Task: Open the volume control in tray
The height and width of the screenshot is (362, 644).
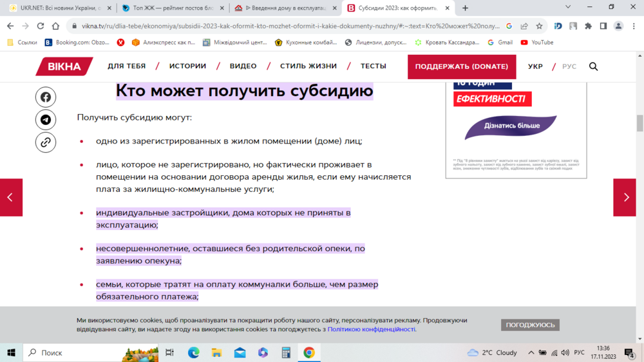Action: (x=565, y=352)
